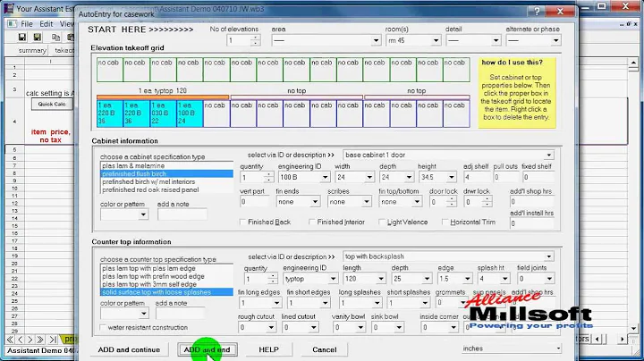
Task: Click next-sheet arrow at bottom left
Action: point(30,340)
